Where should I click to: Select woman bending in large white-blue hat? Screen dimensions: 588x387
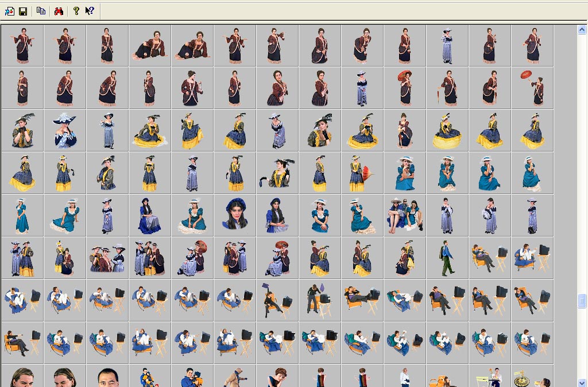(x=65, y=130)
